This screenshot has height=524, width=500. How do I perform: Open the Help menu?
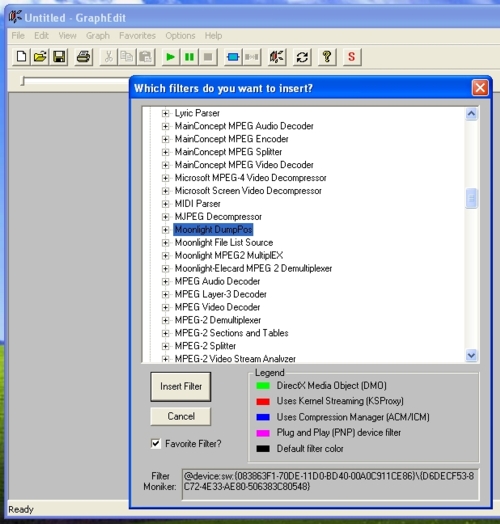(214, 35)
